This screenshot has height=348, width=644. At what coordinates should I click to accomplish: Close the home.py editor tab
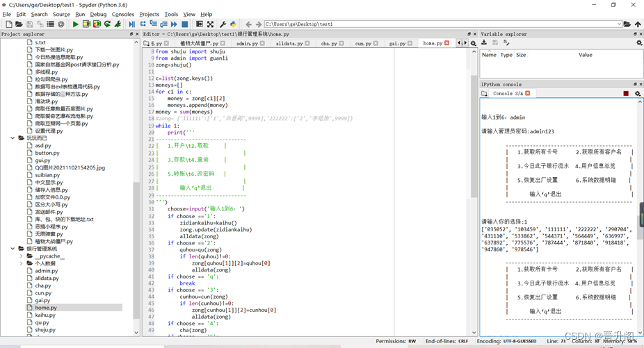coord(447,42)
